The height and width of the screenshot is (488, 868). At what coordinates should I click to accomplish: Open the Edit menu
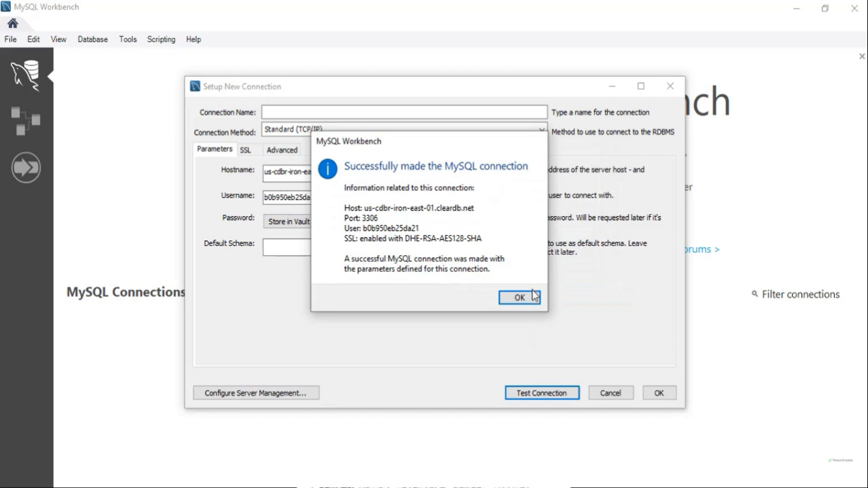pyautogui.click(x=34, y=39)
